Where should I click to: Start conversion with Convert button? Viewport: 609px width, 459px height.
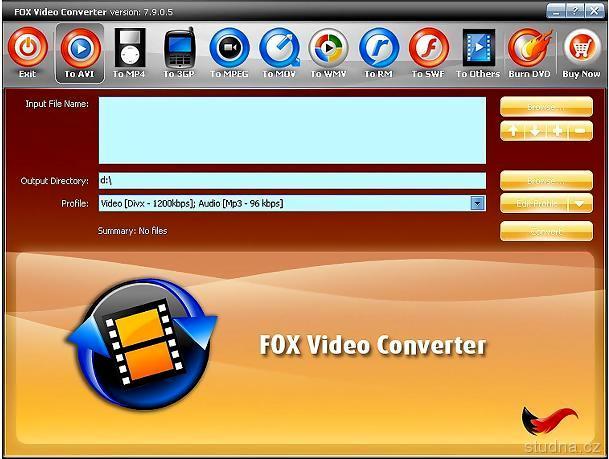coord(546,231)
